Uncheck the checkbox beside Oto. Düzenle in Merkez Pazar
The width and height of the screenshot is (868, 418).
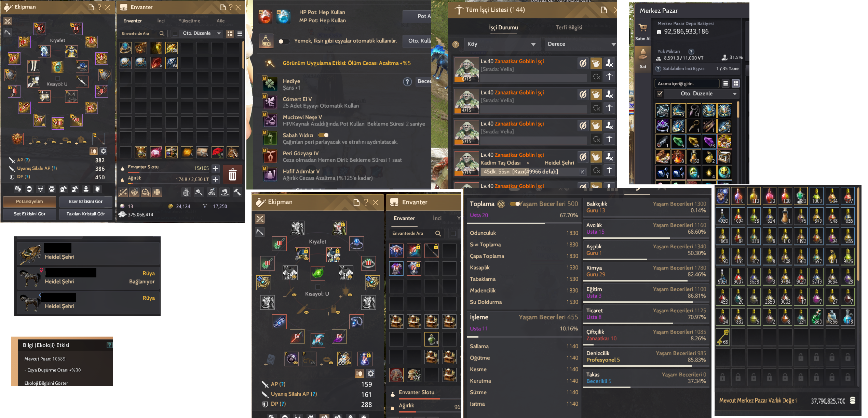(660, 94)
